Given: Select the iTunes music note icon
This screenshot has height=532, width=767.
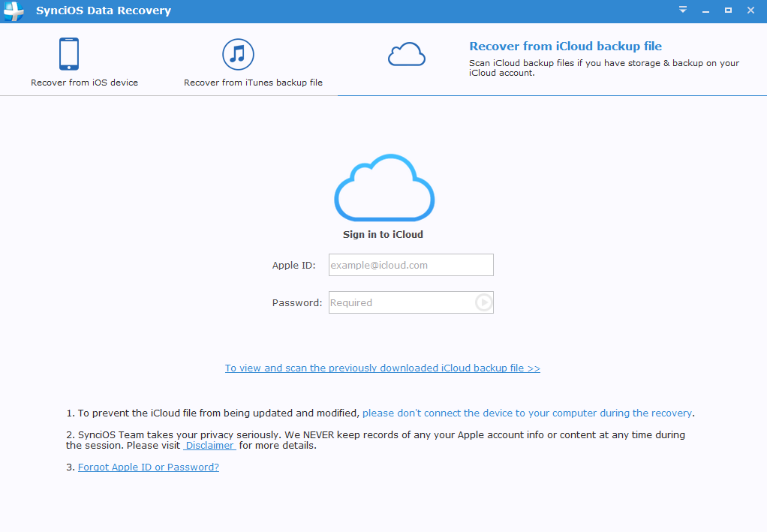Looking at the screenshot, I should click(x=238, y=54).
